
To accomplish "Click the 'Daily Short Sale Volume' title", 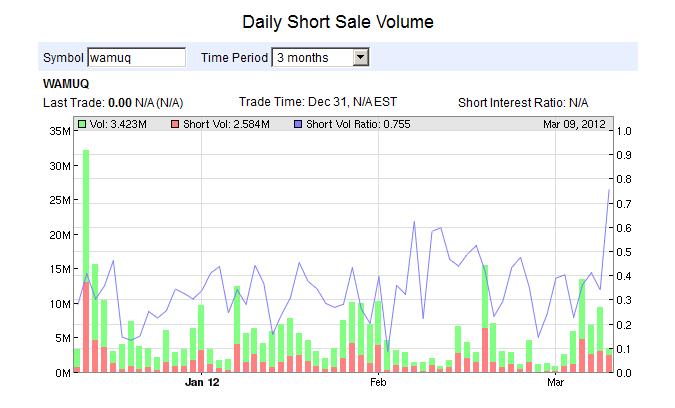I will pos(338,20).
